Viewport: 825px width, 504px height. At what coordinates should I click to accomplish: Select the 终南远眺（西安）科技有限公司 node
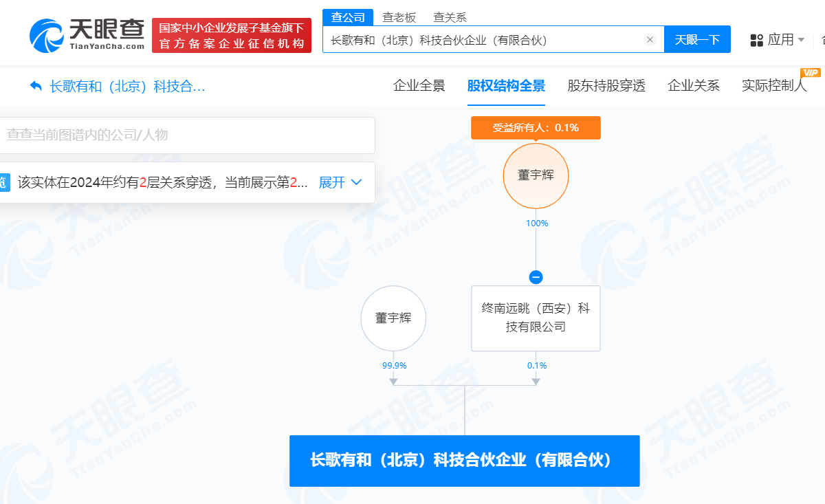click(x=536, y=318)
